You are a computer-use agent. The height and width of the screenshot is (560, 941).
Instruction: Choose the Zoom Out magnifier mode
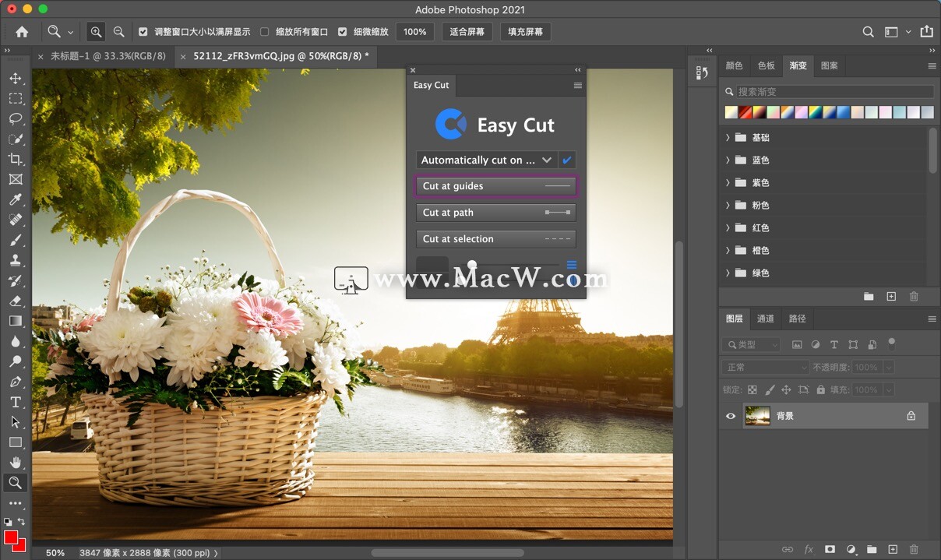tap(118, 32)
